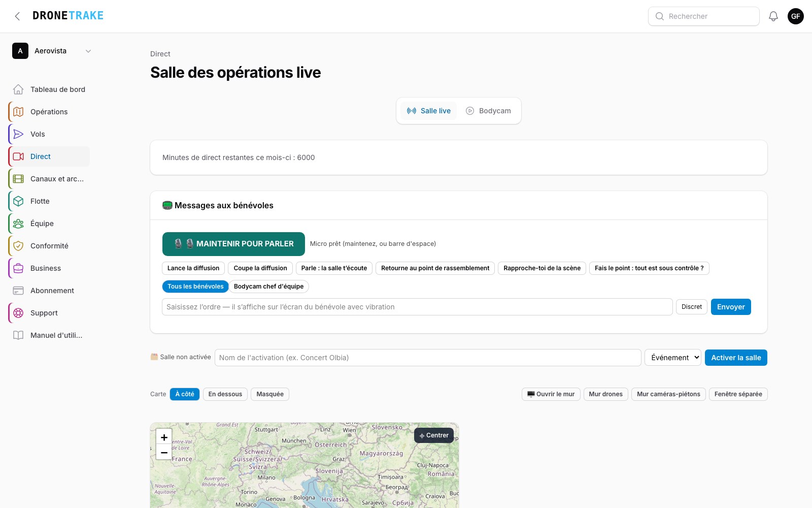The height and width of the screenshot is (508, 812).
Task: Click the Conformité shield icon
Action: click(x=18, y=246)
